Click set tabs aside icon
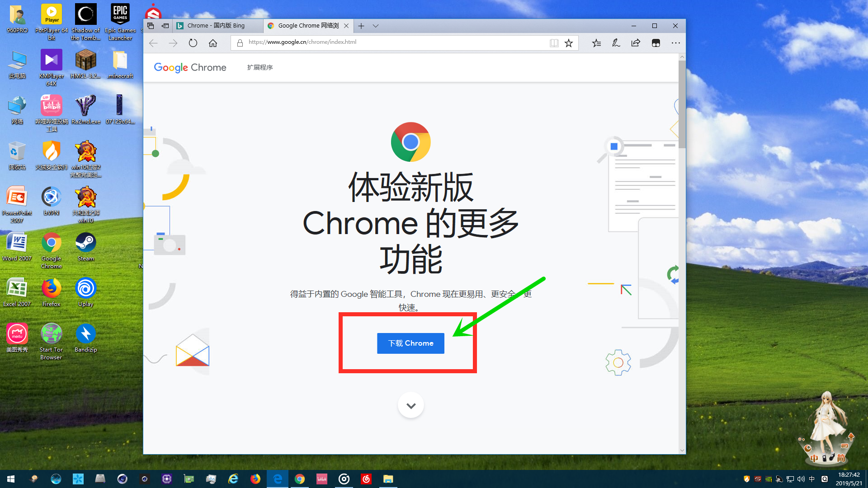The image size is (868, 488). coord(165,26)
